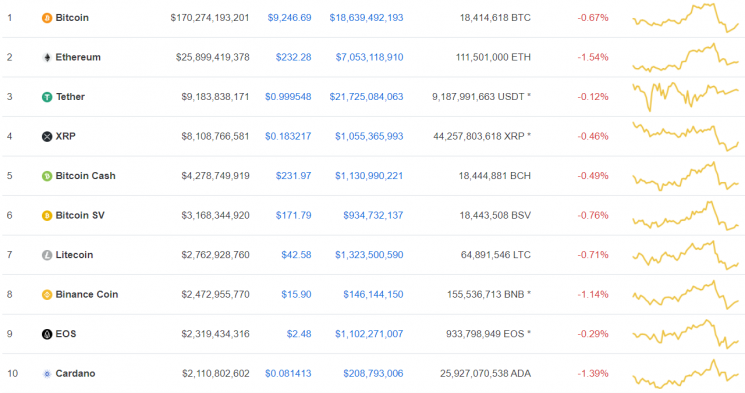Click Litecoin price $42.58
The width and height of the screenshot is (745, 393).
point(296,255)
